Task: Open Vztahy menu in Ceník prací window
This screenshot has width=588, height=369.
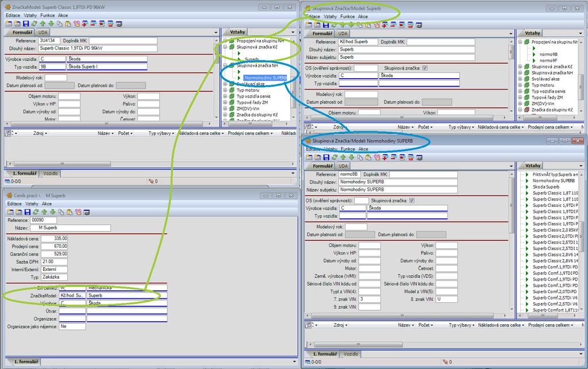Action: click(32, 203)
